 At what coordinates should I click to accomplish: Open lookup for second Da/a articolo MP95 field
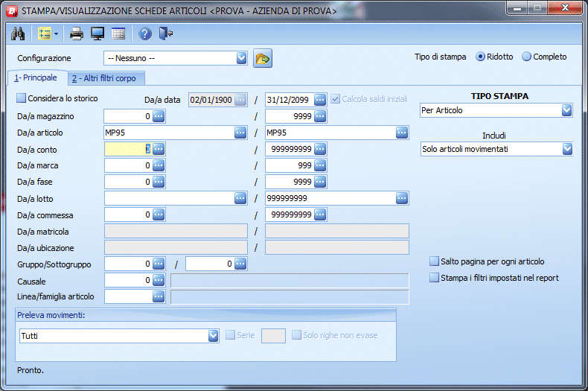[x=402, y=133]
